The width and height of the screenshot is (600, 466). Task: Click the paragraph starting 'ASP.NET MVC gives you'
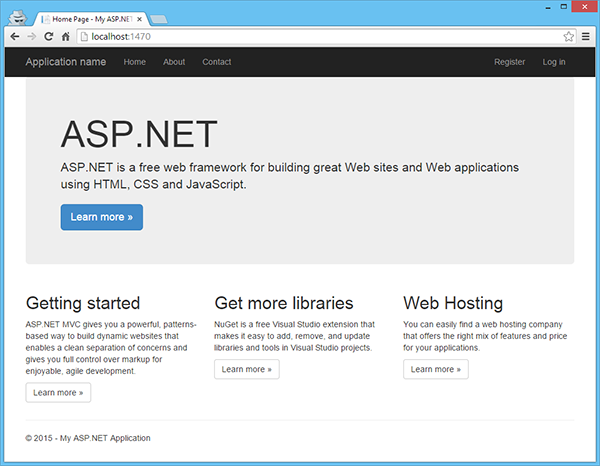[111, 348]
